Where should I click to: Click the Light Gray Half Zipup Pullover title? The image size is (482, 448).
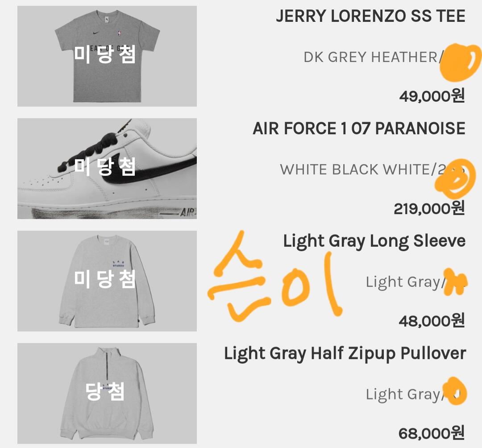pos(345,354)
